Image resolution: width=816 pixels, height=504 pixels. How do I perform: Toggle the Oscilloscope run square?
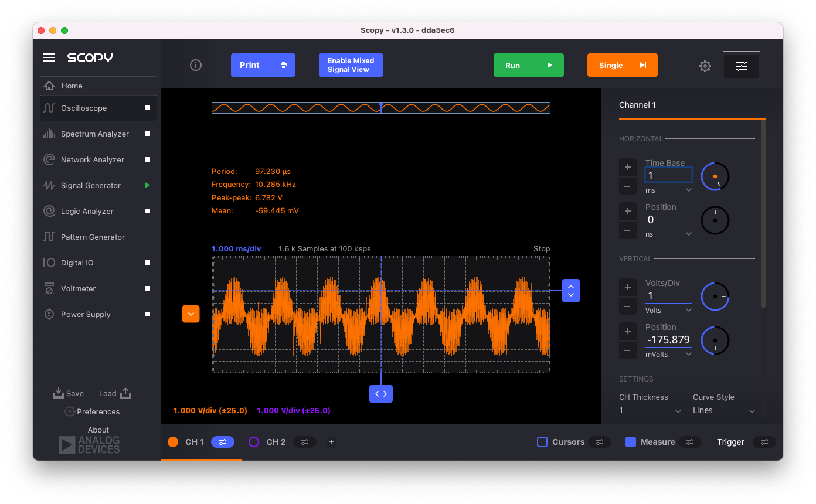[148, 108]
